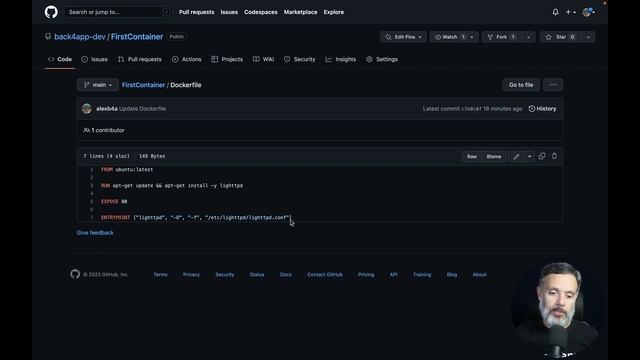
Task: Switch to the Projects tab
Action: coord(227,59)
